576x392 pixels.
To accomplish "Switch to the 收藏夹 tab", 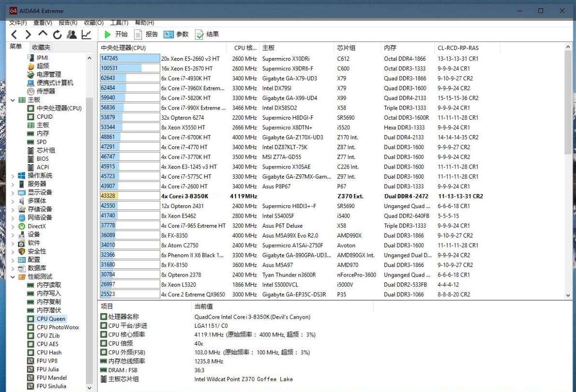I will pos(41,47).
